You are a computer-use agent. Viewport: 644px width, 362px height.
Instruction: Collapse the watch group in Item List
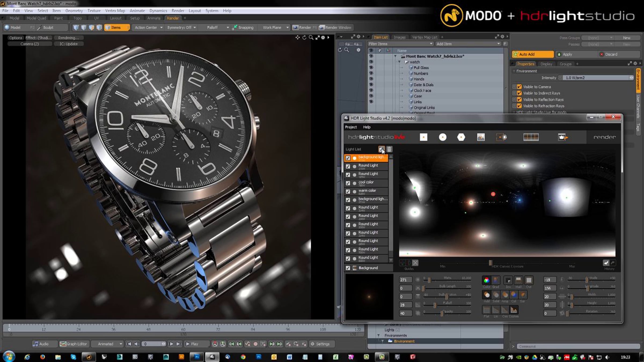(x=399, y=62)
